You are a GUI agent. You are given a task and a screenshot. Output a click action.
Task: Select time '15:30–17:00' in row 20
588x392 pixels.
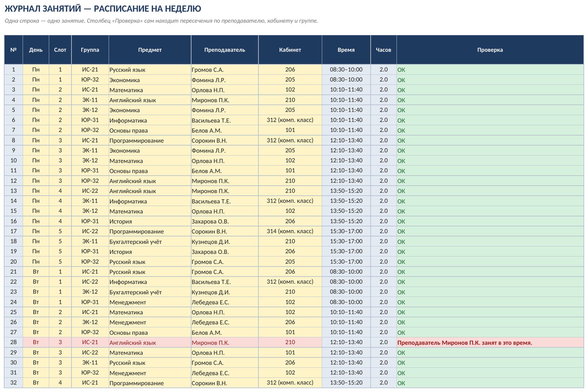(346, 262)
